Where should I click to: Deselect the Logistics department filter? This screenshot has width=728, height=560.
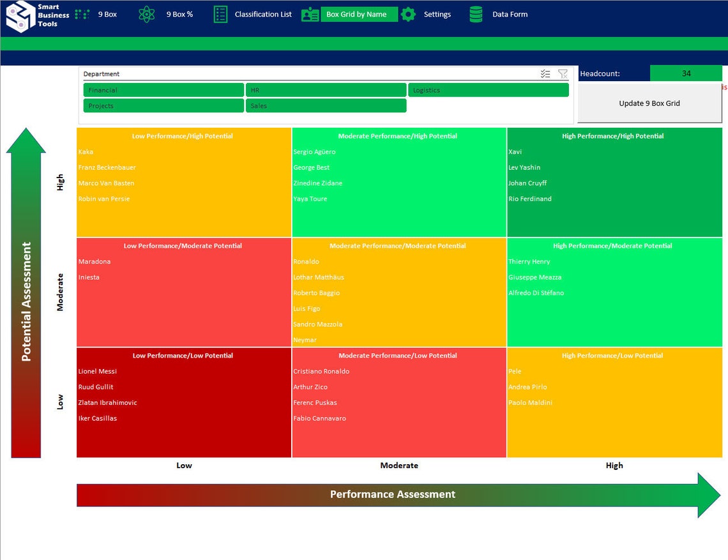tap(489, 90)
